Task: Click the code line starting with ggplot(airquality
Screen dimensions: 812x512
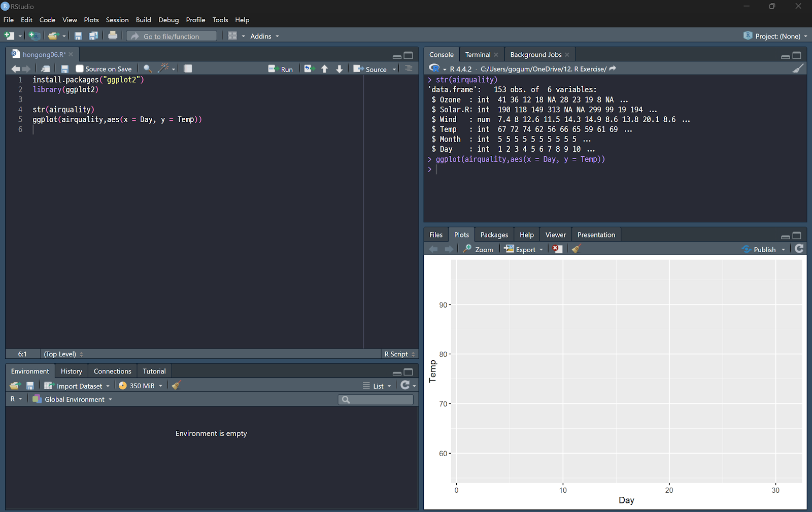Action: [x=117, y=120]
